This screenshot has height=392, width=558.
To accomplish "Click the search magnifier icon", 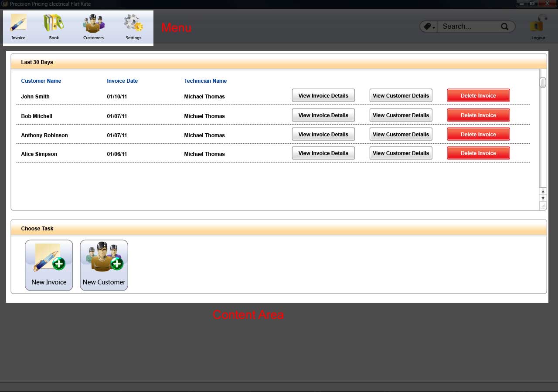I will 505,27.
